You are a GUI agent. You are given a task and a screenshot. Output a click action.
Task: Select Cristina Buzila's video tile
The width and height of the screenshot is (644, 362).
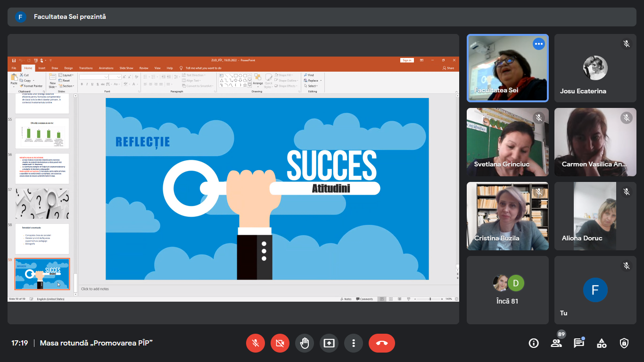(x=508, y=216)
